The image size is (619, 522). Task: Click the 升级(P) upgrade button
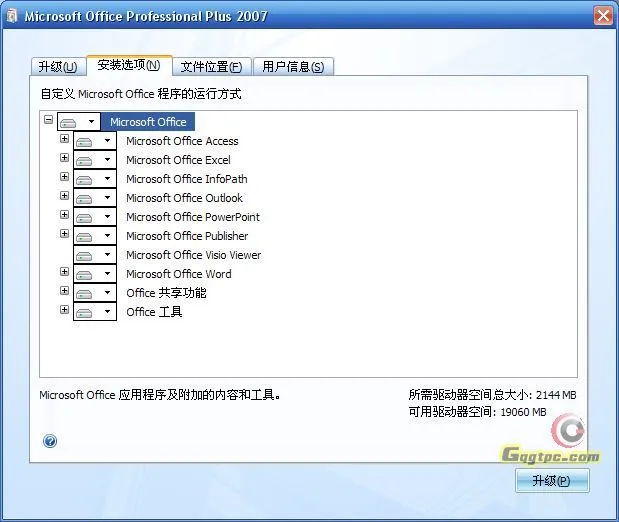tap(552, 481)
